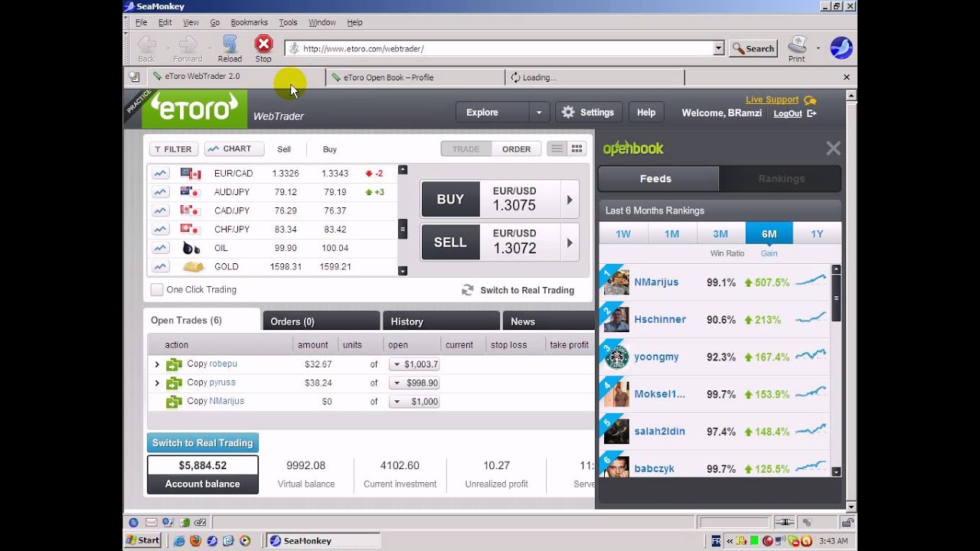Click the URL address field

pos(506,48)
